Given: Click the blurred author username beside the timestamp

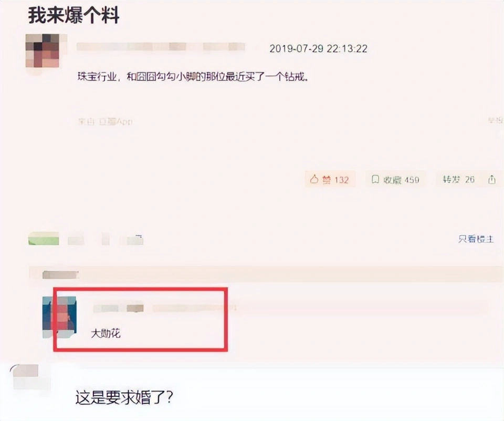Looking at the screenshot, I should (161, 47).
